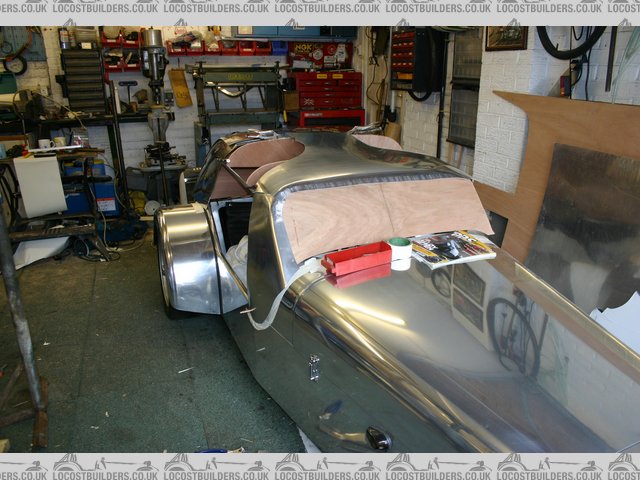Click the magazine lying on the car body
The height and width of the screenshot is (480, 640).
(x=453, y=247)
